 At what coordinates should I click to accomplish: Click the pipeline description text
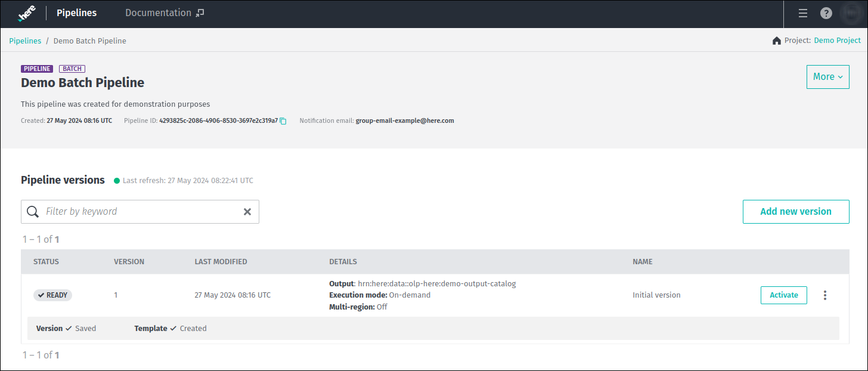click(x=115, y=104)
